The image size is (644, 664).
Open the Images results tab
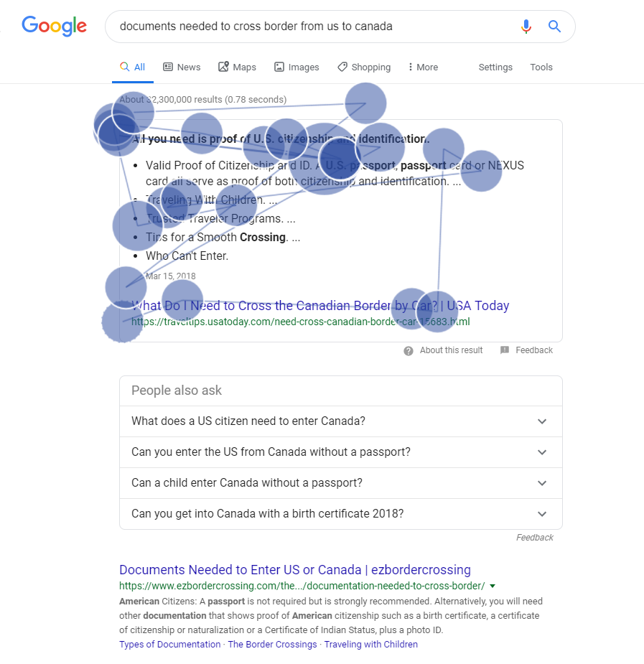(x=297, y=67)
